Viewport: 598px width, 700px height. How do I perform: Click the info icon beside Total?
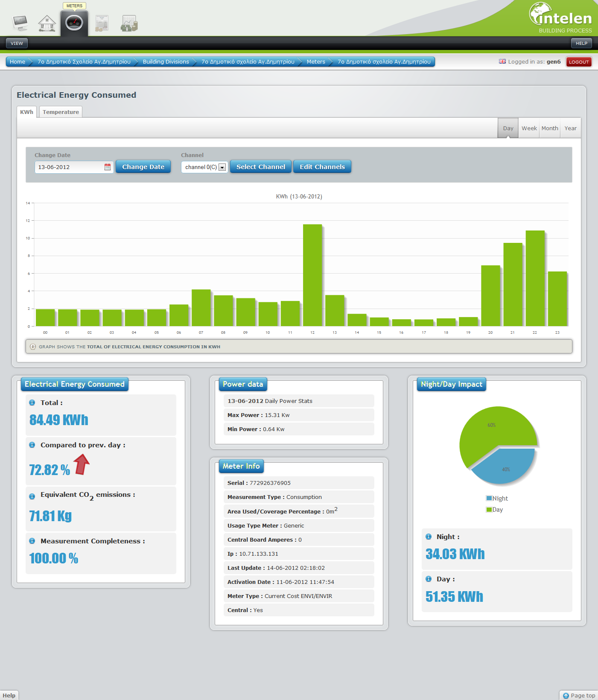coord(32,402)
